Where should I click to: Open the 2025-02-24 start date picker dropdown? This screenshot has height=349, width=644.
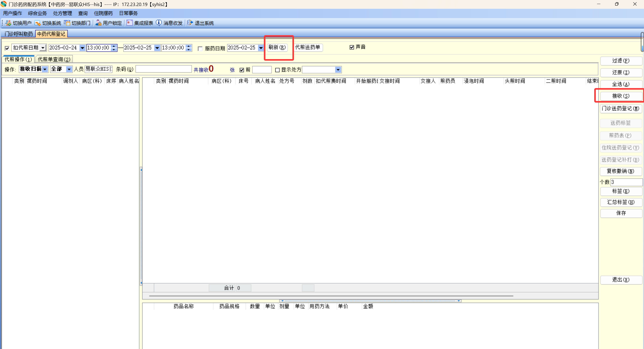[x=82, y=48]
